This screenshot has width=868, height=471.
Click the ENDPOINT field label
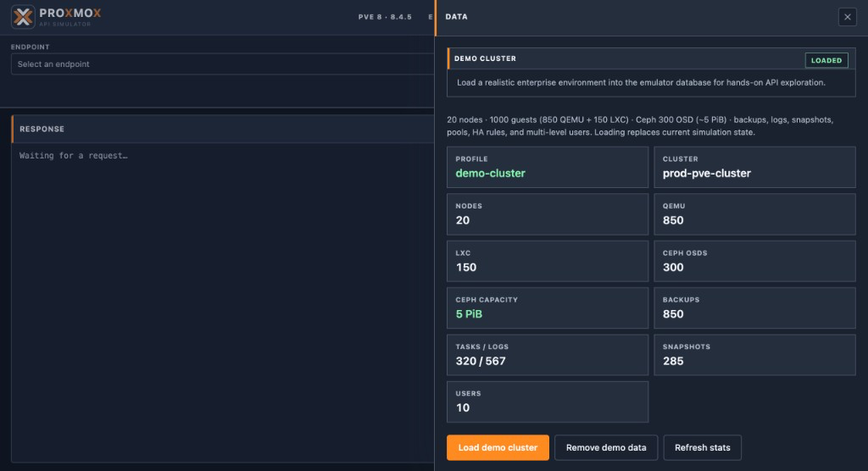click(x=30, y=47)
